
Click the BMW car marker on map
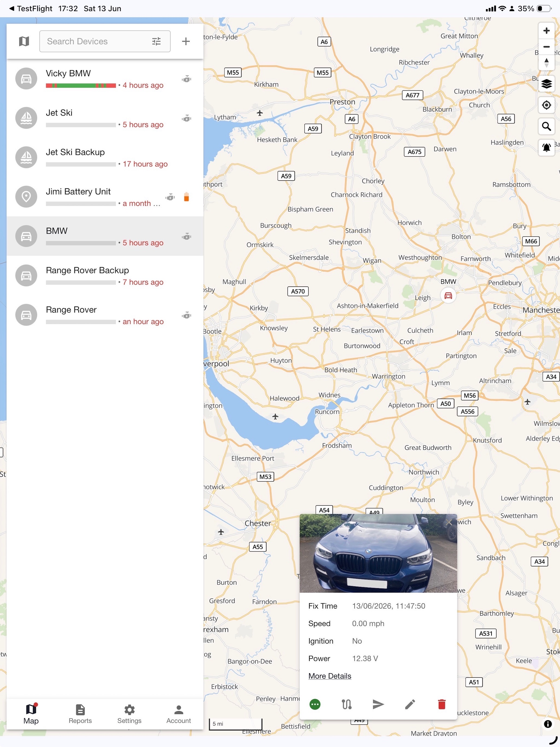click(x=448, y=296)
